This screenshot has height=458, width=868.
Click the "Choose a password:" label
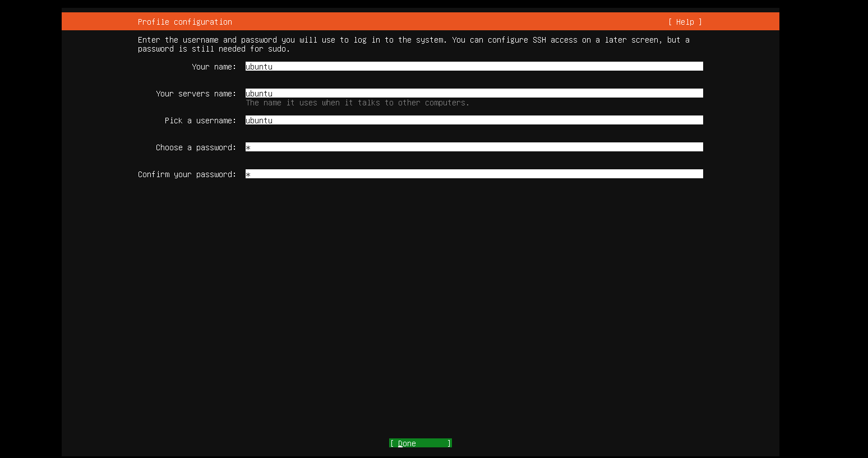196,147
